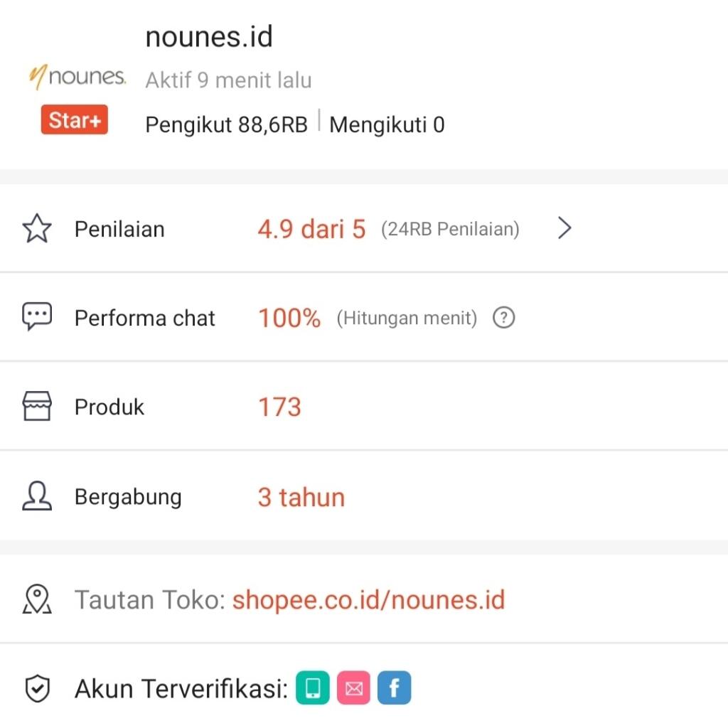Tap the person icon beside Bergabung
This screenshot has width=728, height=728.
click(37, 497)
